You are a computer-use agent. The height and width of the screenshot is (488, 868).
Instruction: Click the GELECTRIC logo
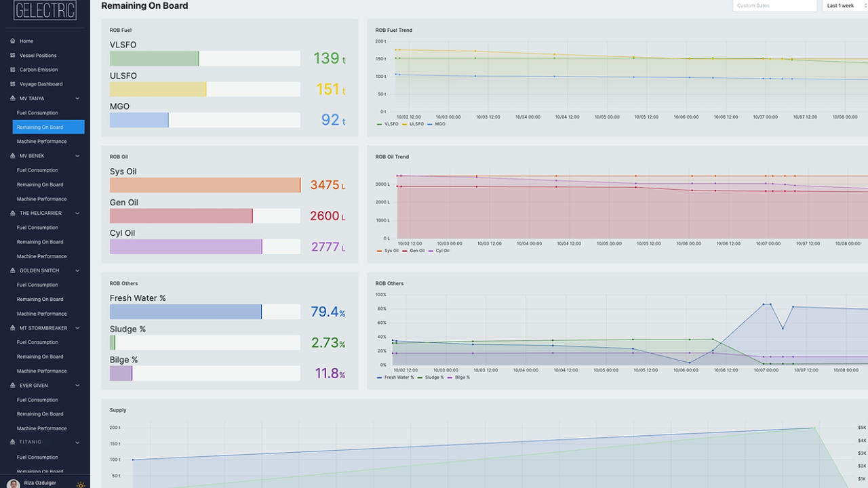coord(45,9)
